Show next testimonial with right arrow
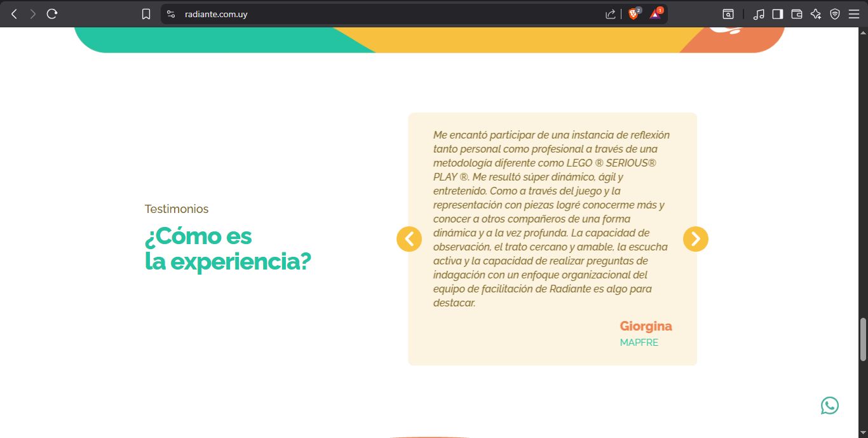Screen dimensions: 868x438 click(x=696, y=239)
